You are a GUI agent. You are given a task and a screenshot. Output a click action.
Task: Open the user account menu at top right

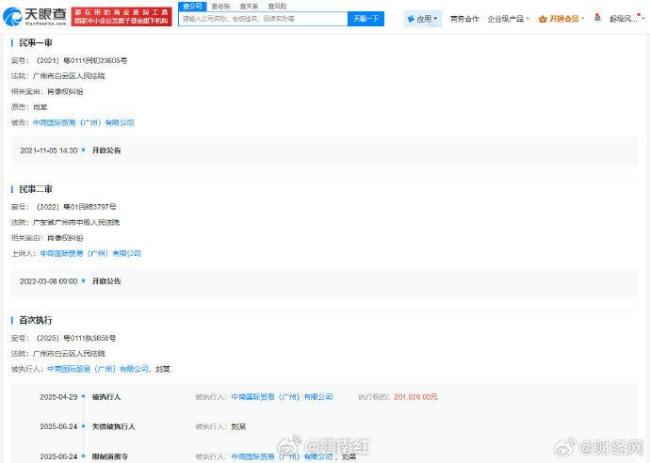[626, 19]
